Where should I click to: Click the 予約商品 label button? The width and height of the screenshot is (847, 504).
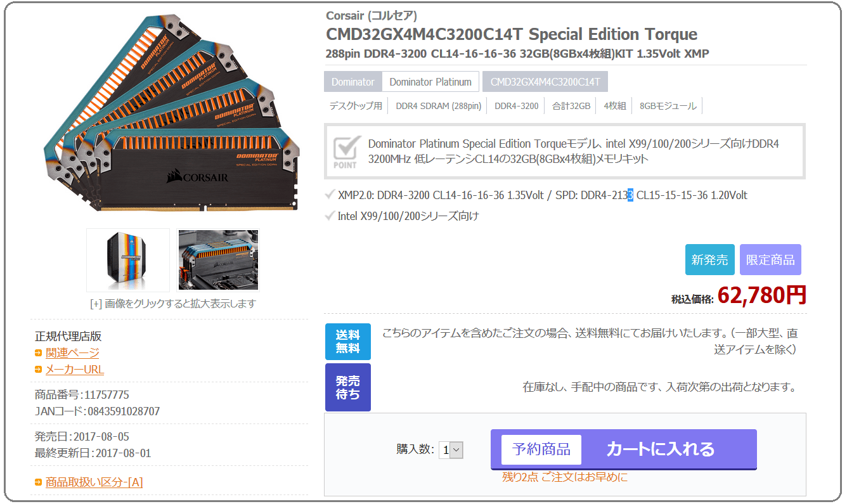coord(541,449)
